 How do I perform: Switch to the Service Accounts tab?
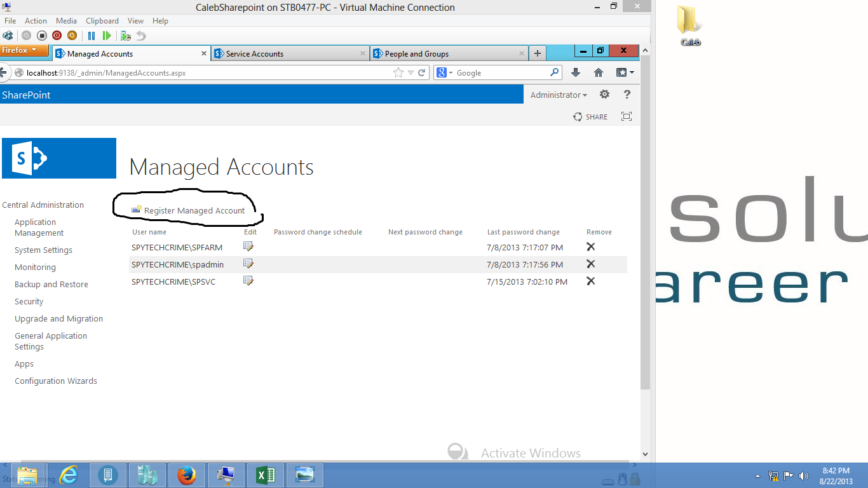[290, 53]
